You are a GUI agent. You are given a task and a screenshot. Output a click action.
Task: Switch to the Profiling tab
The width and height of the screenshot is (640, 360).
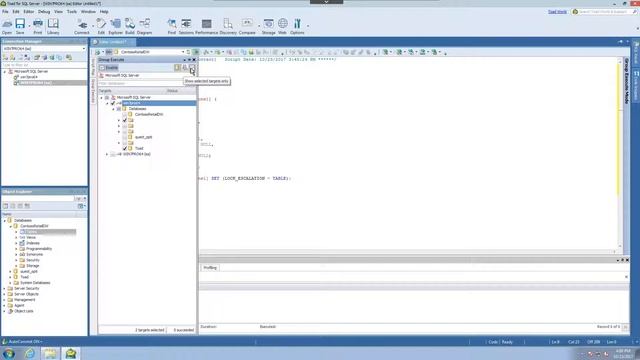pyautogui.click(x=210, y=268)
